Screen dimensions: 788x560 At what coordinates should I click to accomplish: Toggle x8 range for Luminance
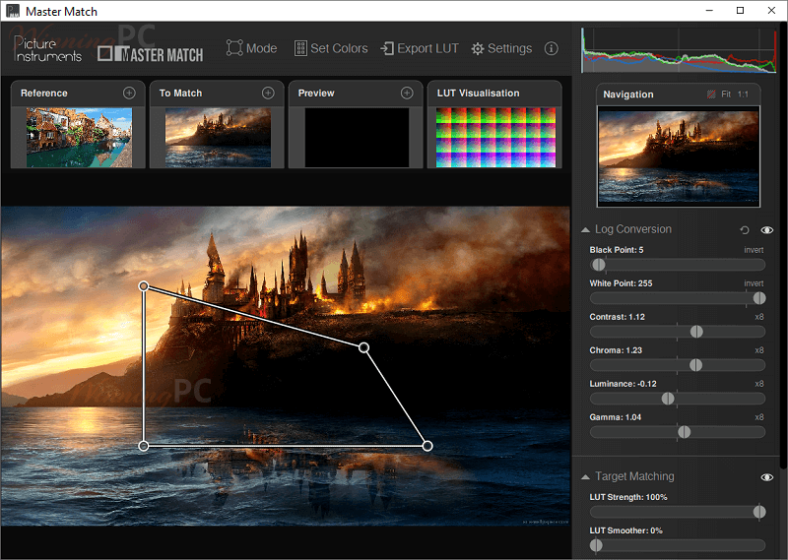coord(759,384)
